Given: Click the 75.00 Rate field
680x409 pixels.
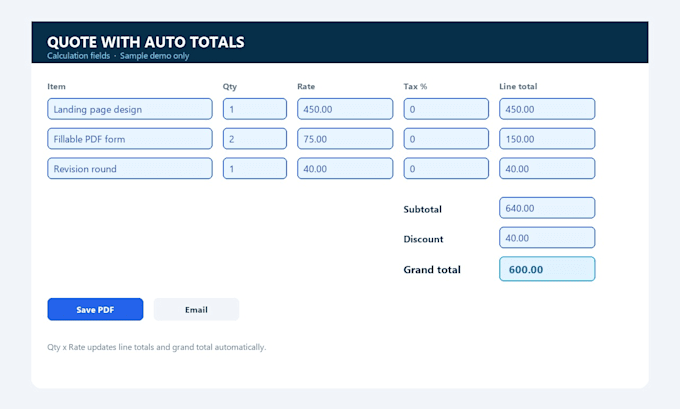Looking at the screenshot, I should [345, 139].
